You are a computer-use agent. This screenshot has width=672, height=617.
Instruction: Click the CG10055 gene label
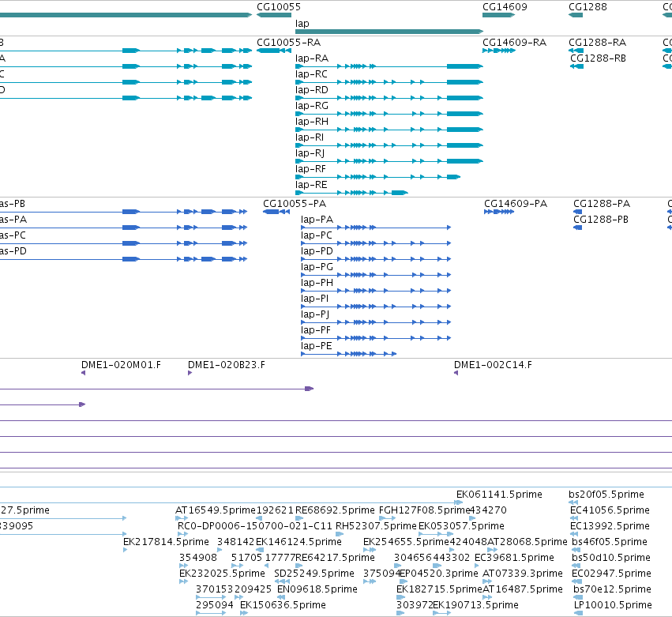coord(279,7)
